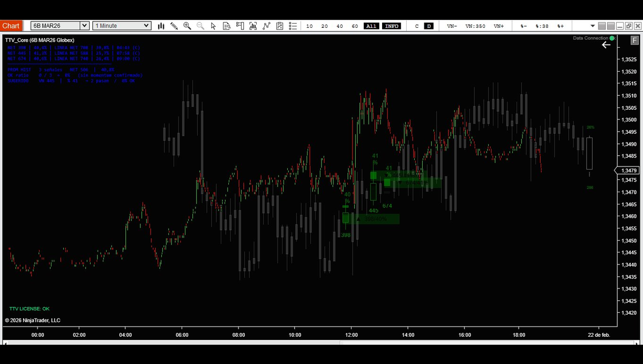Open the chart properties checklist icon
Image resolution: width=643 pixels, height=364 pixels.
[x=293, y=26]
